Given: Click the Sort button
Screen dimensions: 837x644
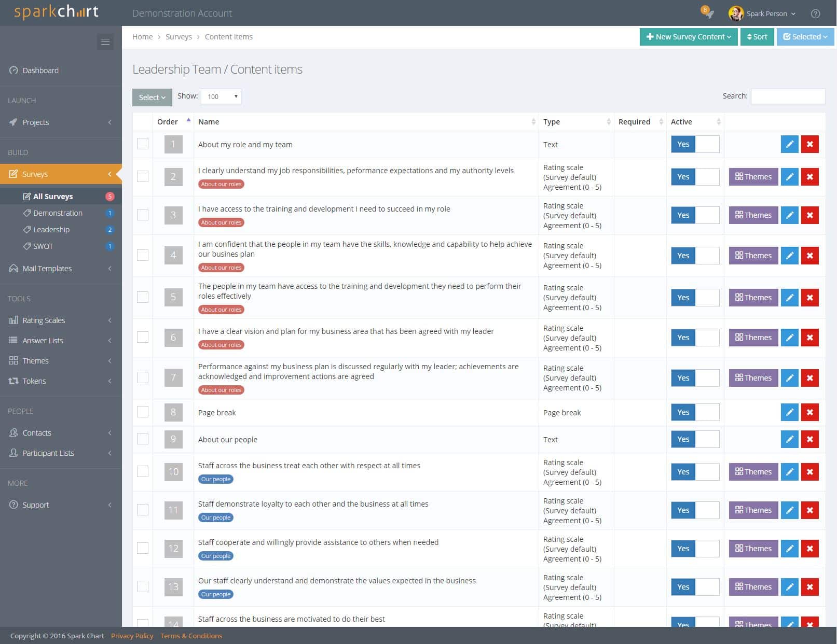Looking at the screenshot, I should click(x=757, y=37).
